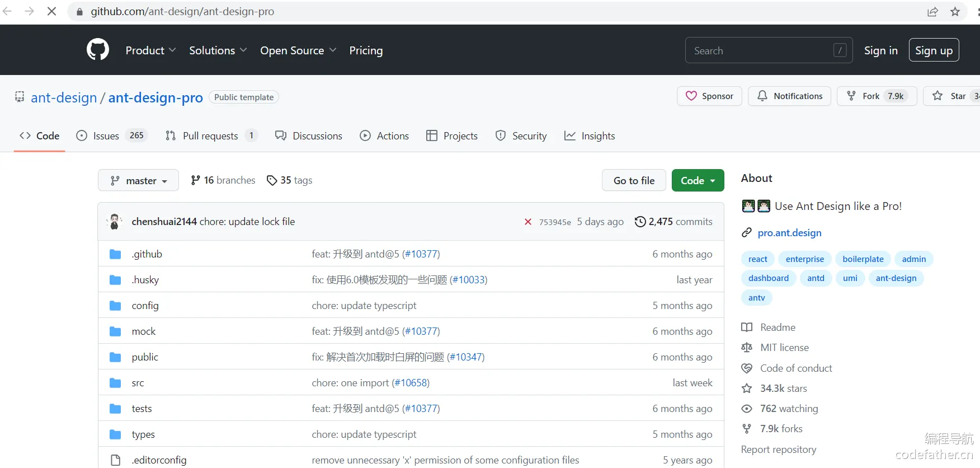The height and width of the screenshot is (468, 980).
Task: Expand the Open Source menu
Action: (298, 50)
